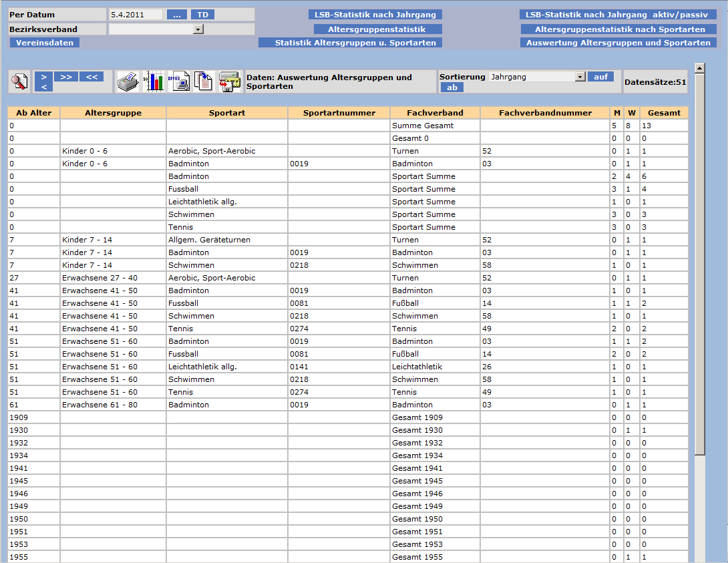Click the 'Fachverbandnummer' column header
Image resolution: width=728 pixels, height=563 pixels.
point(545,113)
